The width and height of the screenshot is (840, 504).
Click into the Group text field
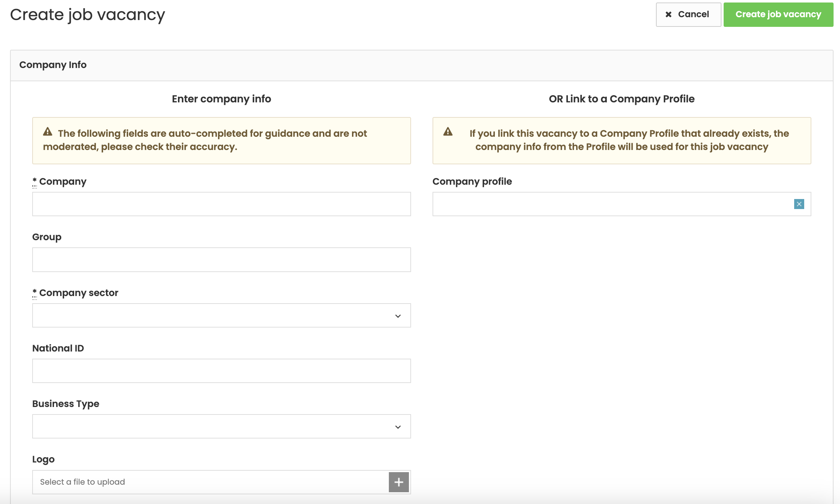click(221, 260)
